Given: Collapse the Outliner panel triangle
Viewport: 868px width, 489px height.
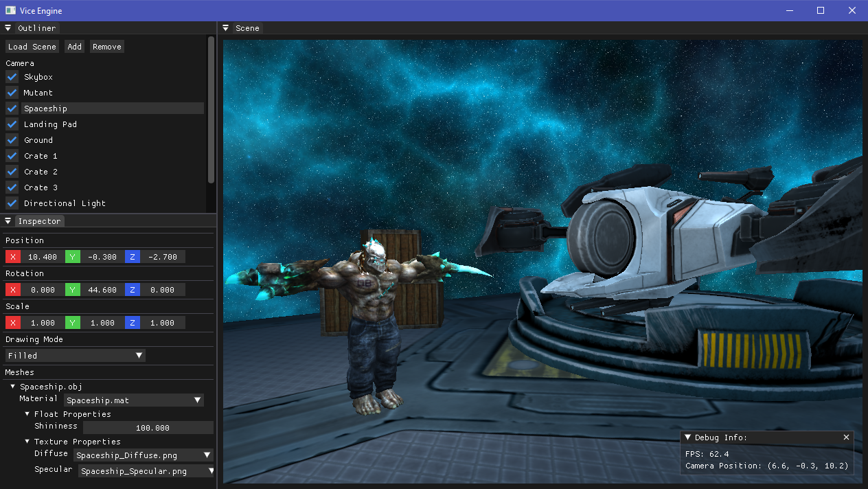Looking at the screenshot, I should tap(8, 28).
